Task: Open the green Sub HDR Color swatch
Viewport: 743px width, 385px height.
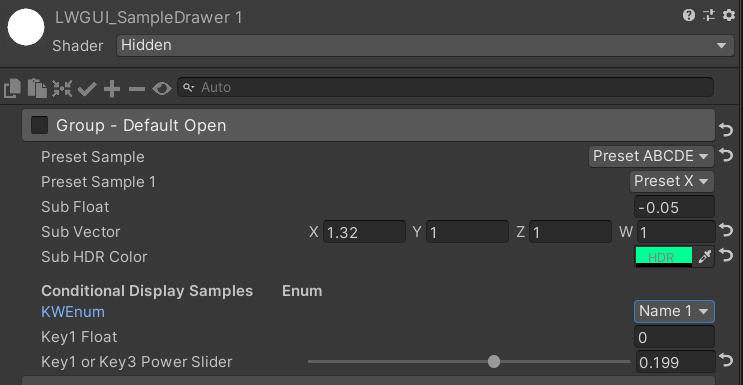Action: click(x=663, y=257)
